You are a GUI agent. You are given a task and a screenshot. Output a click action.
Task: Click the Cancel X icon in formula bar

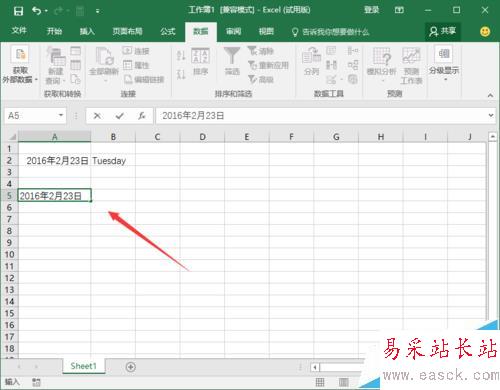[97, 116]
